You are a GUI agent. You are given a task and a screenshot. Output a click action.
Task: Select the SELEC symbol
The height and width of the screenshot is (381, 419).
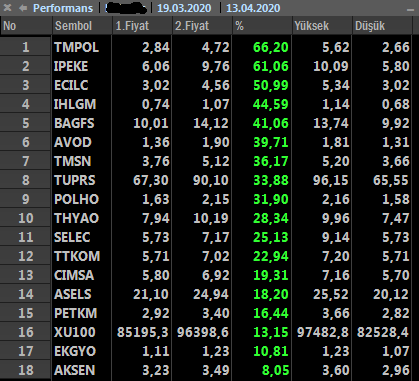(x=72, y=237)
